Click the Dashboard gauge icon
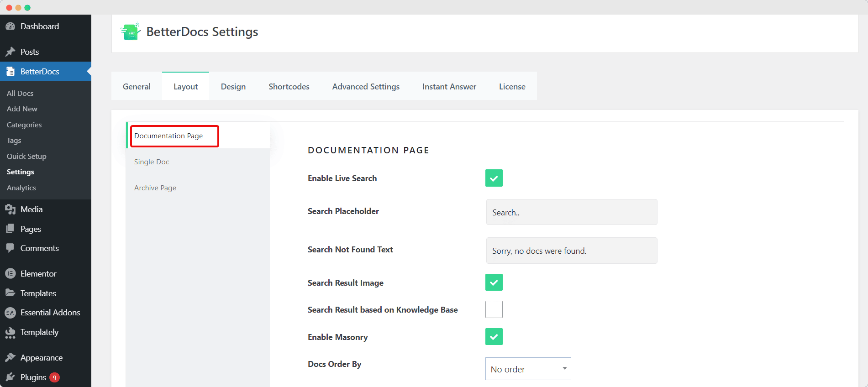 (x=10, y=26)
